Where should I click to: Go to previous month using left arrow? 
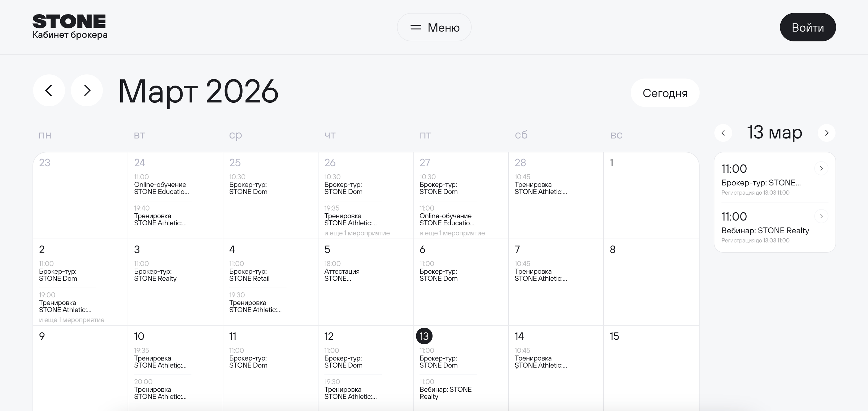click(49, 90)
